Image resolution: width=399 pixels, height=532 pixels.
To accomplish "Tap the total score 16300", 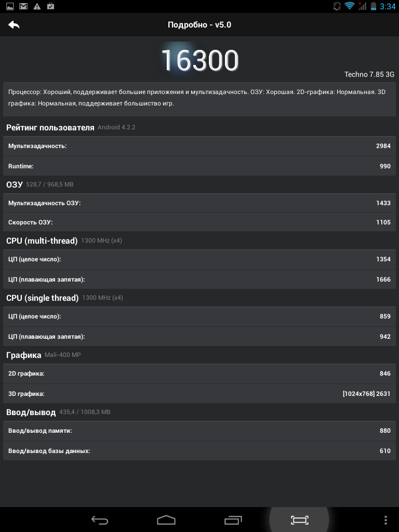I will click(200, 60).
